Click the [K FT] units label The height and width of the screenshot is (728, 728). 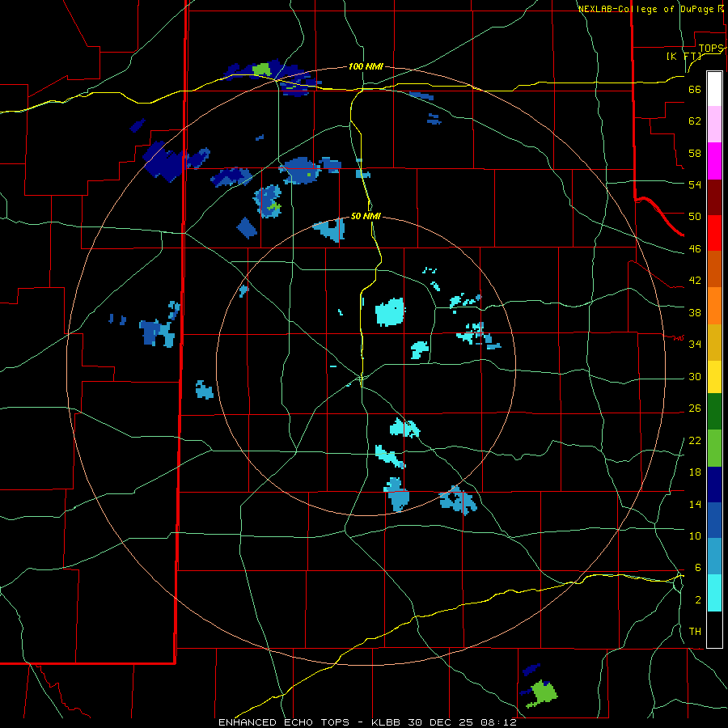pos(684,57)
